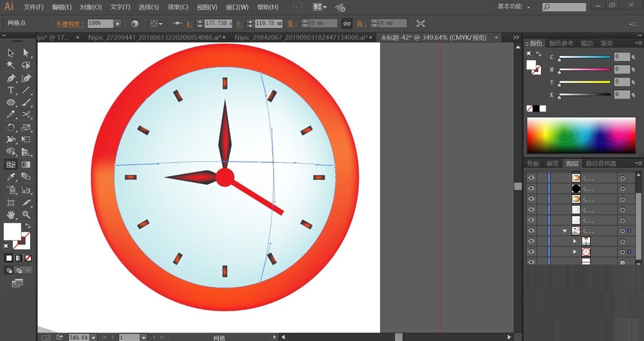The width and height of the screenshot is (644, 341).
Task: Set toolbox mode to None
Action: coord(28,258)
